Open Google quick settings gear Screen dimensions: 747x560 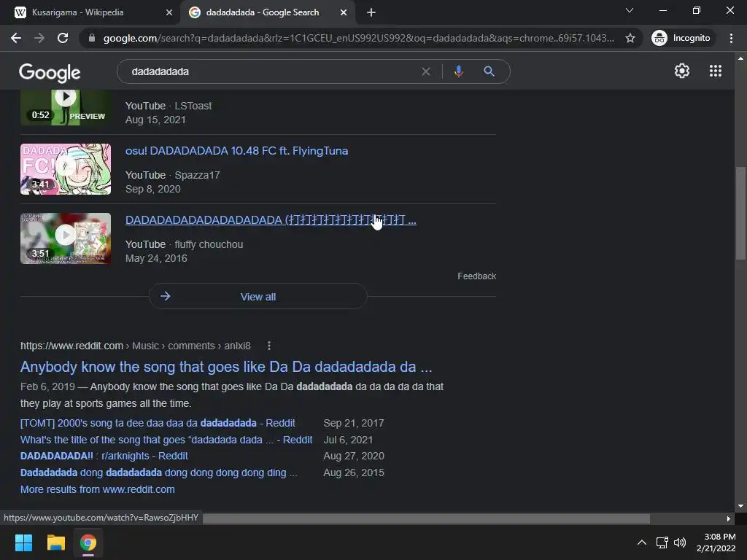682,71
